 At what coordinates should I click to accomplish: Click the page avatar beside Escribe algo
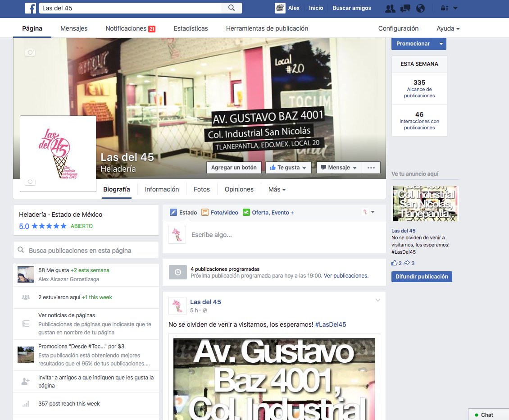pyautogui.click(x=177, y=235)
